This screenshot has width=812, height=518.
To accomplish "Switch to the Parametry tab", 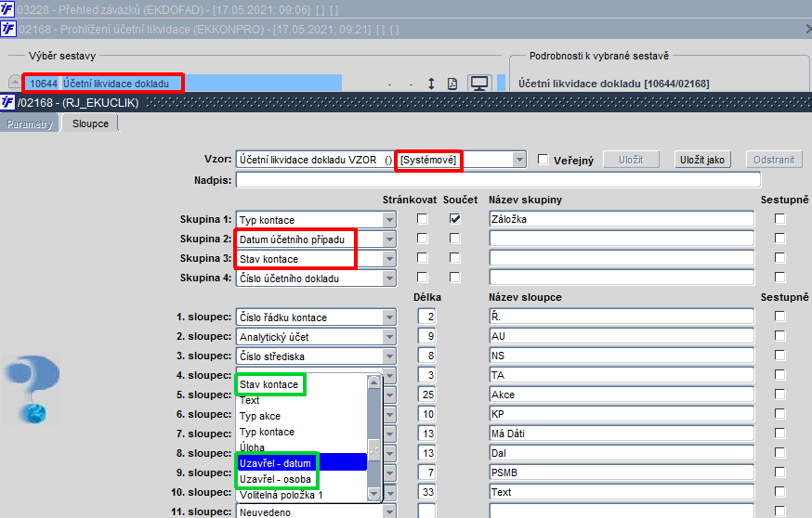I will click(30, 123).
